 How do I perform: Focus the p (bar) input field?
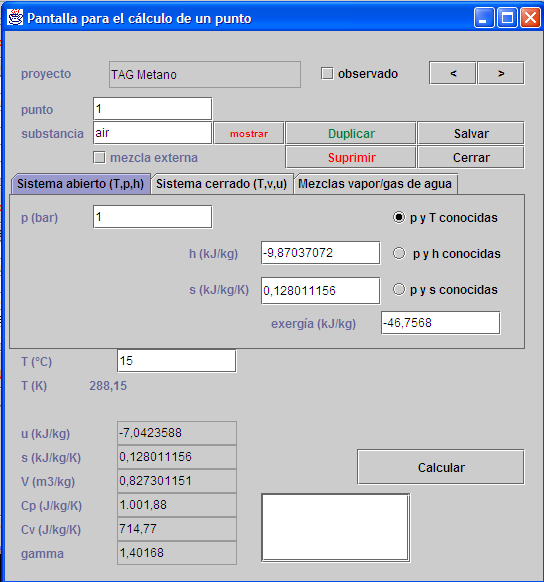(153, 217)
